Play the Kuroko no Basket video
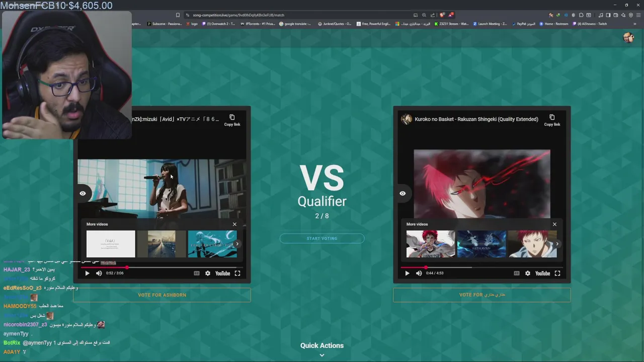The height and width of the screenshot is (362, 644). 407,274
